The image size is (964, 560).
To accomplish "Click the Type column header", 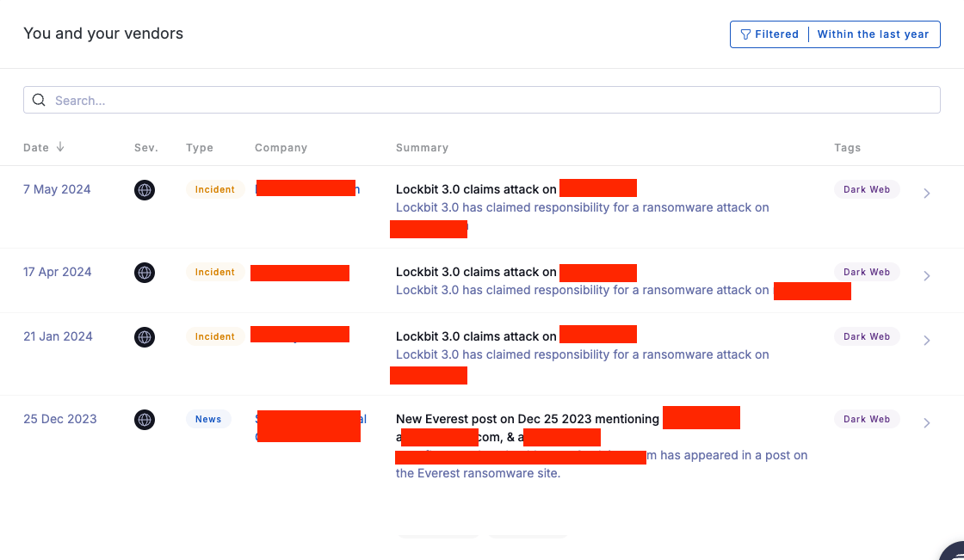I will click(200, 148).
